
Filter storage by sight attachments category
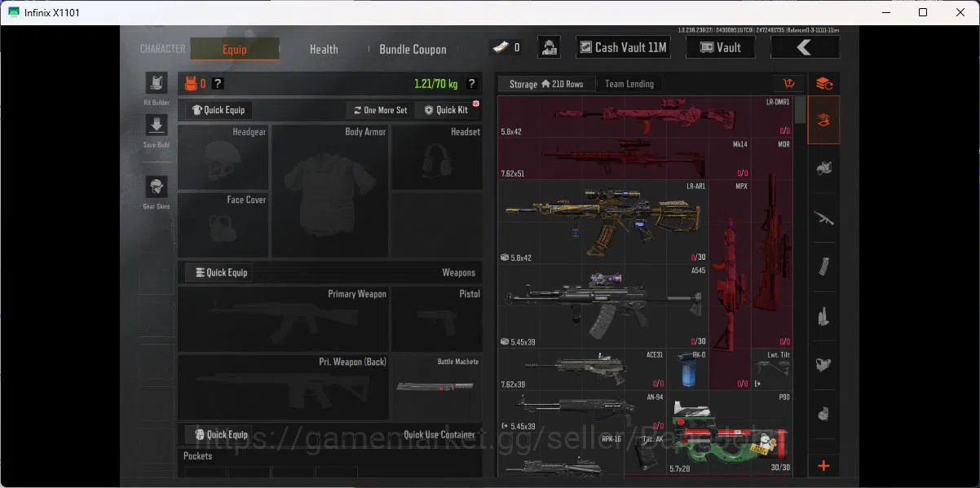(823, 364)
